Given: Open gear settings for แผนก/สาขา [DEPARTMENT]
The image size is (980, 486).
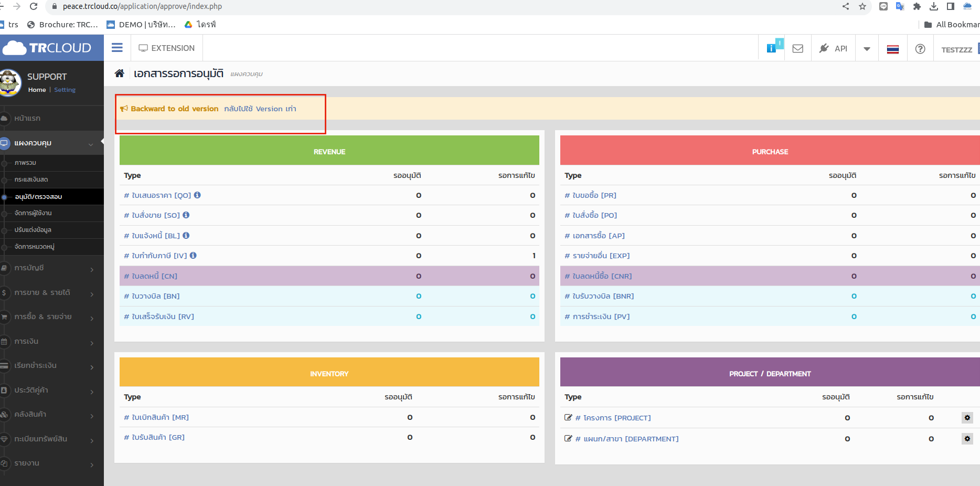Looking at the screenshot, I should coord(967,438).
